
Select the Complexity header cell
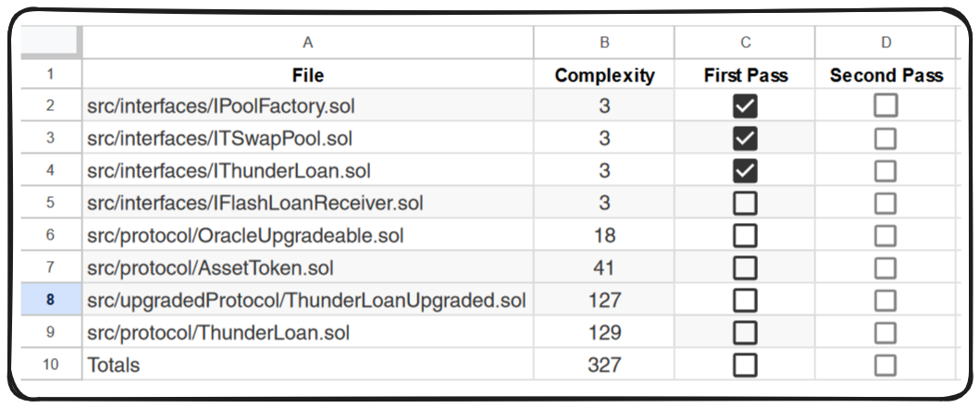tap(604, 75)
